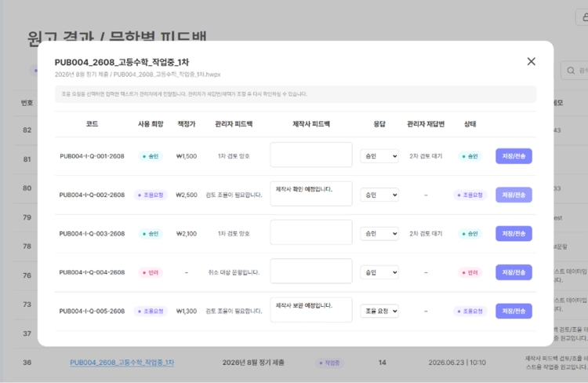Focus 제작사 피드백 field for PUB004-I-Q-003-2608
Viewport: 588px width, 383px height.
coord(311,232)
